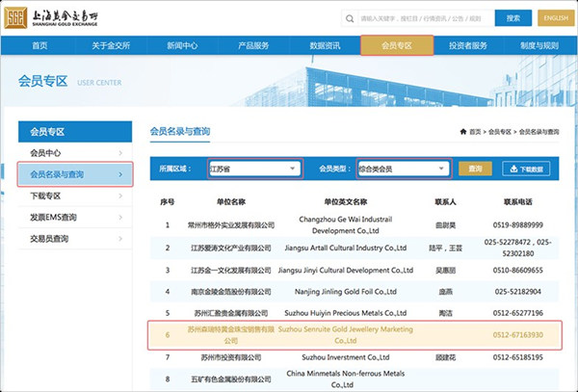Click 常州市格外实业发展有限公司 in row 1

231,225
